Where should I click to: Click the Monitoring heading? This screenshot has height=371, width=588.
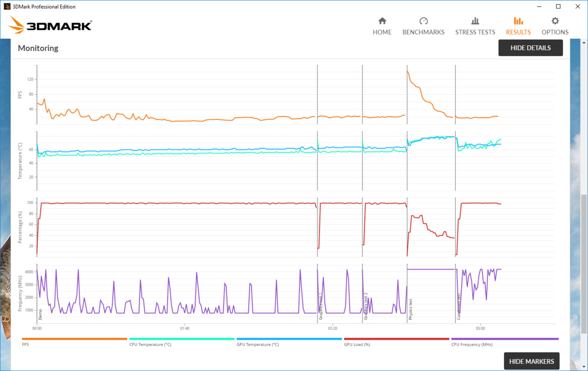click(38, 48)
